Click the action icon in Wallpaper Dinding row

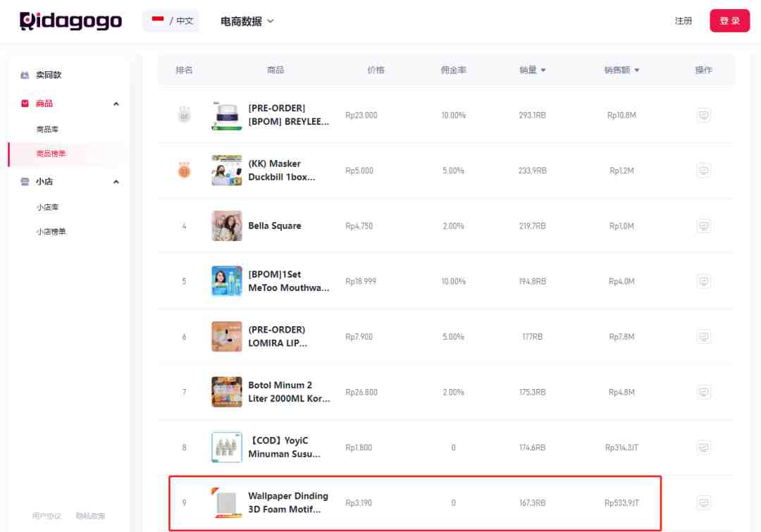tap(703, 502)
